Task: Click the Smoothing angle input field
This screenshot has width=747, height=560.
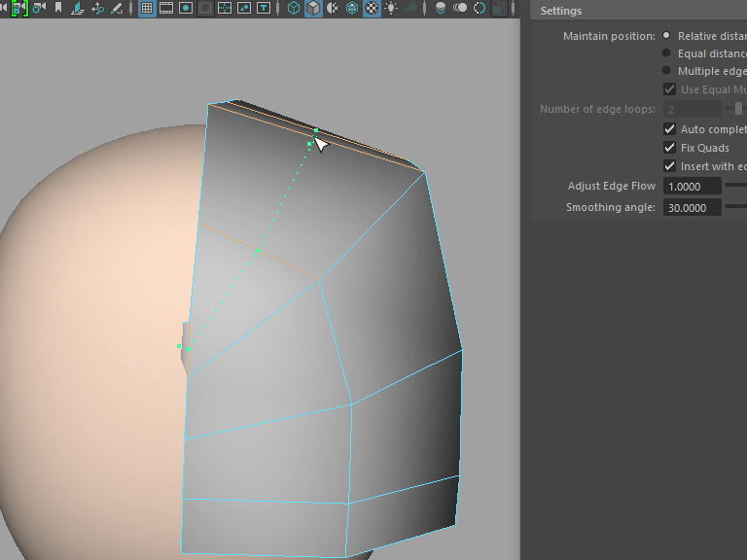Action: pyautogui.click(x=692, y=207)
